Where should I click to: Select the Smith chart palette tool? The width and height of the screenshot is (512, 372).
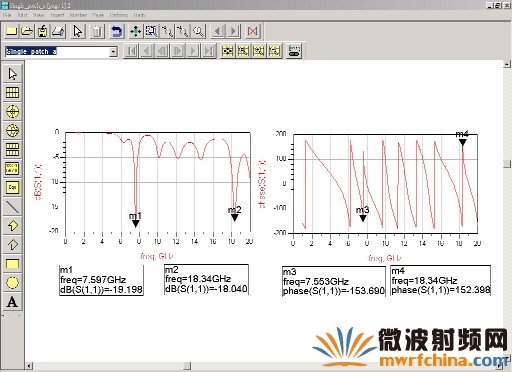click(x=12, y=130)
